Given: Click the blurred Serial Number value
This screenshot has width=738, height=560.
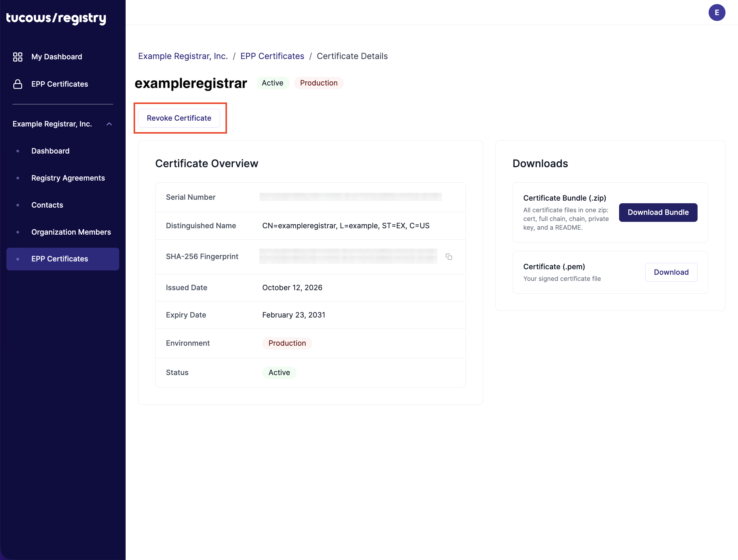Looking at the screenshot, I should 350,197.
